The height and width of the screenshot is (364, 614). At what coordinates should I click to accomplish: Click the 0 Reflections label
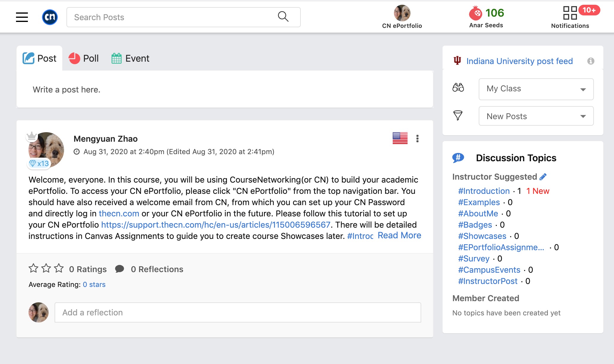157,269
